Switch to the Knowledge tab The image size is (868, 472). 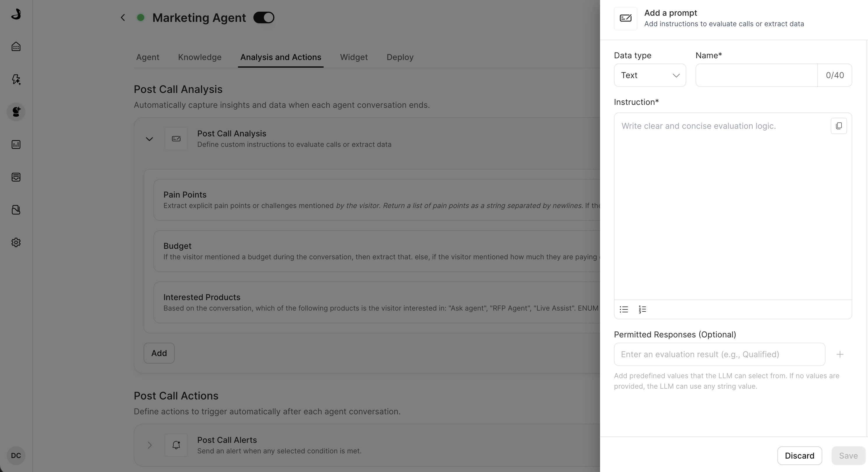click(200, 57)
